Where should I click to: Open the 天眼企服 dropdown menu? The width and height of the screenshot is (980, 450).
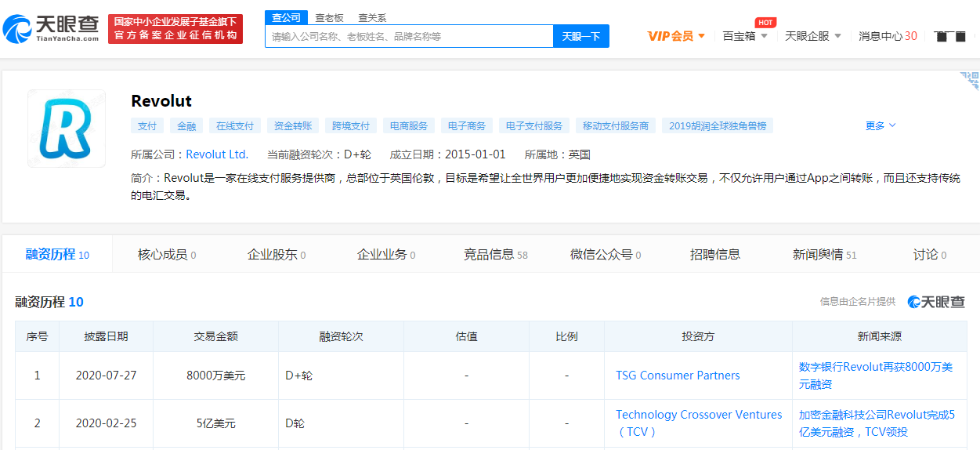(x=813, y=36)
